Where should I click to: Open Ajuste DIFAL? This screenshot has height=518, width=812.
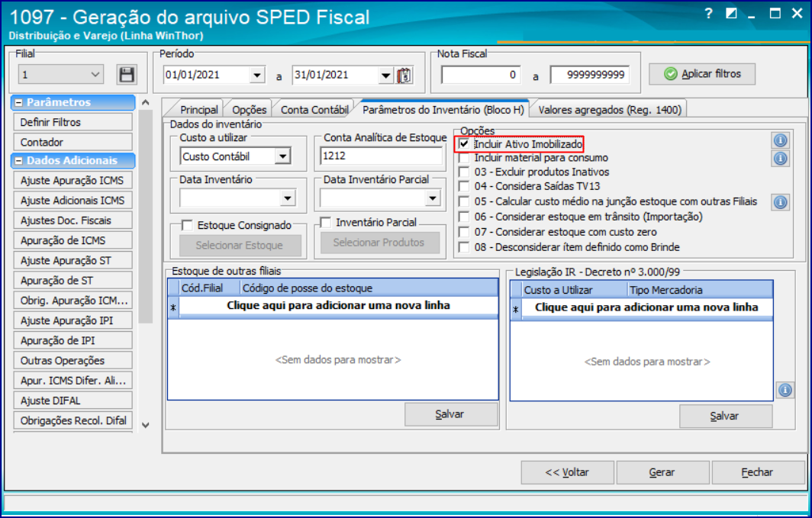point(72,401)
